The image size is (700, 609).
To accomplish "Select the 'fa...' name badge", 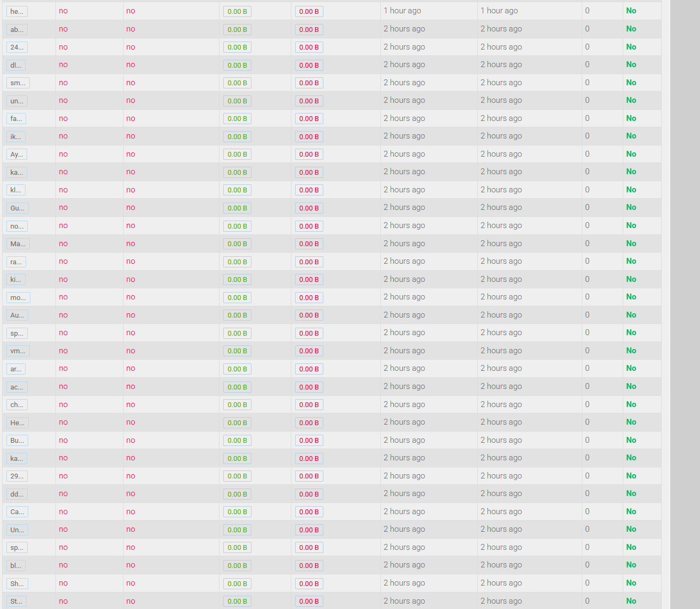I will [16, 119].
